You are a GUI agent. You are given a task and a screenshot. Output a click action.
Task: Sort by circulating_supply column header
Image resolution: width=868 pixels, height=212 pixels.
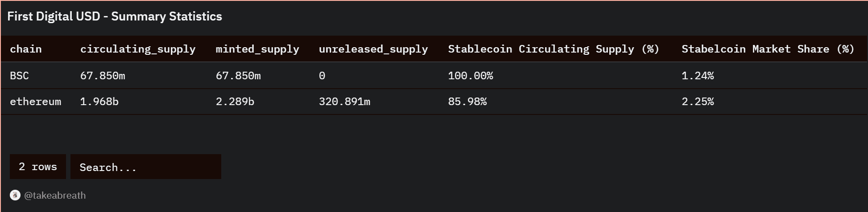click(x=138, y=49)
